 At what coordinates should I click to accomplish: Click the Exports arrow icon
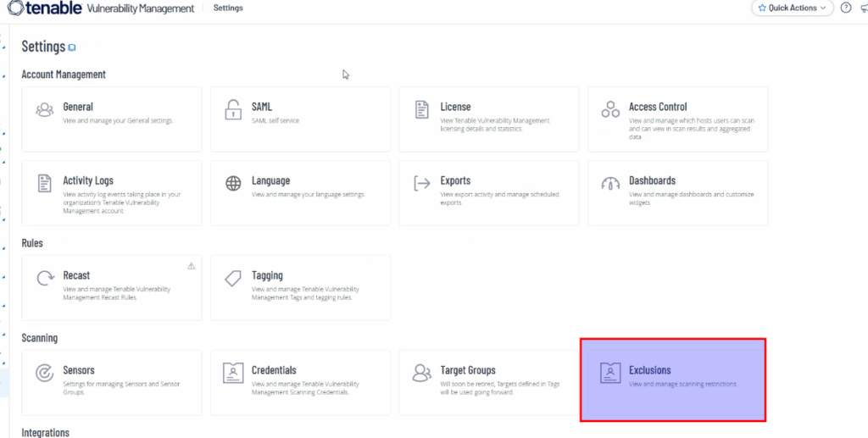tap(421, 183)
